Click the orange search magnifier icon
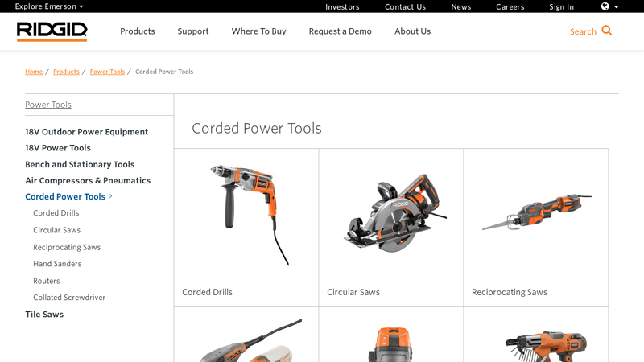This screenshot has height=362, width=644. [x=607, y=31]
